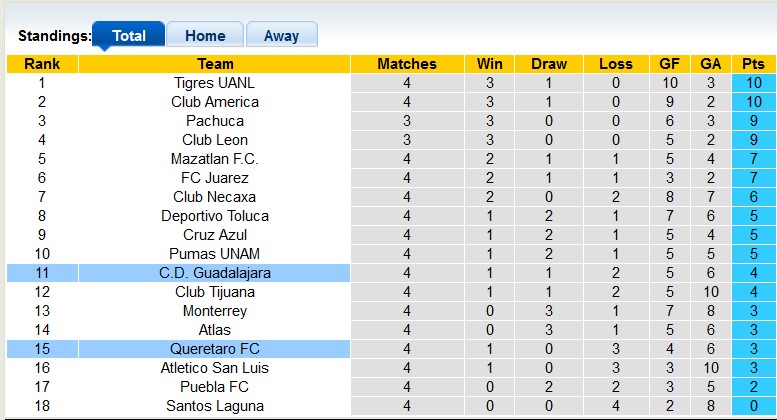Click on Pachuca in standings
The image size is (777, 420).
tap(215, 121)
